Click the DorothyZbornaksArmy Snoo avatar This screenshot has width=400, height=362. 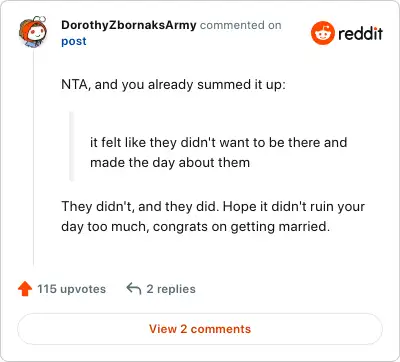click(32, 32)
